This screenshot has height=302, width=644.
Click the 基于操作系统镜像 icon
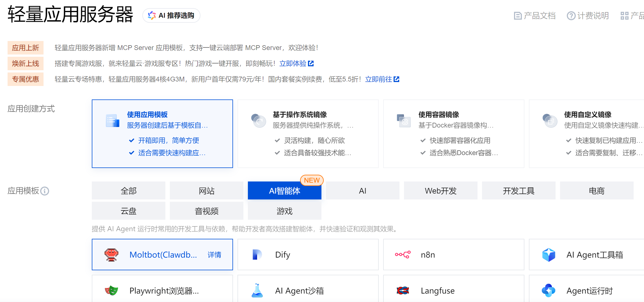click(x=258, y=121)
